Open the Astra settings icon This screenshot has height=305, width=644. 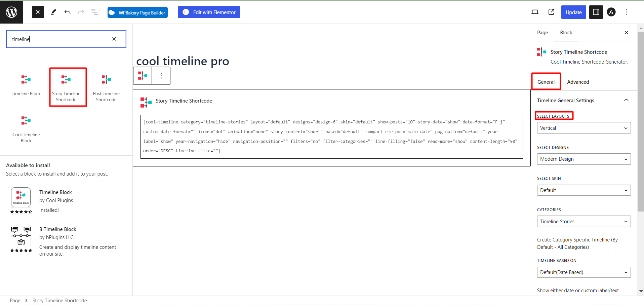point(611,12)
